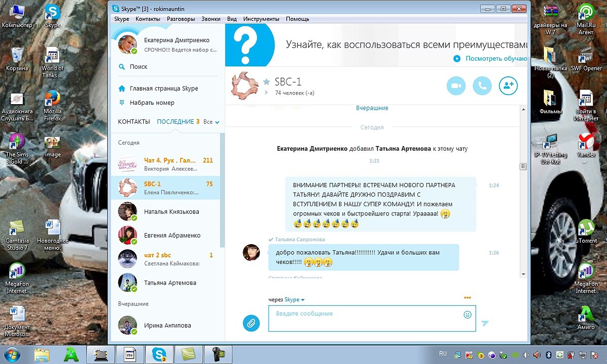
Task: Open conversation with Наталья Князькова
Action: pos(166,212)
